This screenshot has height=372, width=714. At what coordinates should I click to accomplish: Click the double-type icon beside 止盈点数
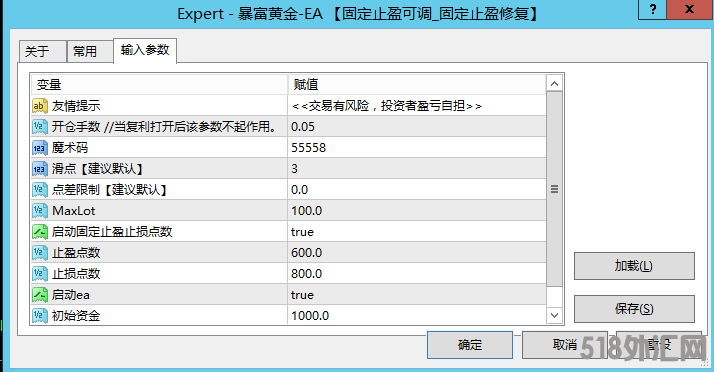(40, 252)
